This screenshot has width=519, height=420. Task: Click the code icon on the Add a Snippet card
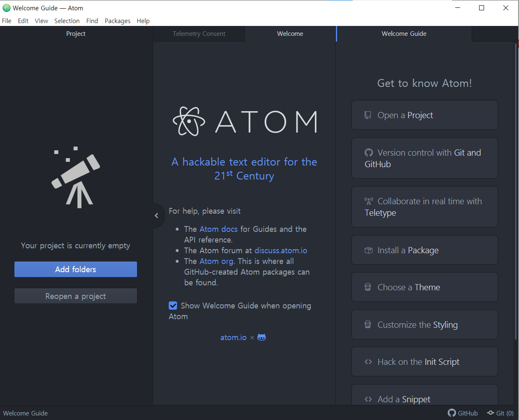click(368, 399)
